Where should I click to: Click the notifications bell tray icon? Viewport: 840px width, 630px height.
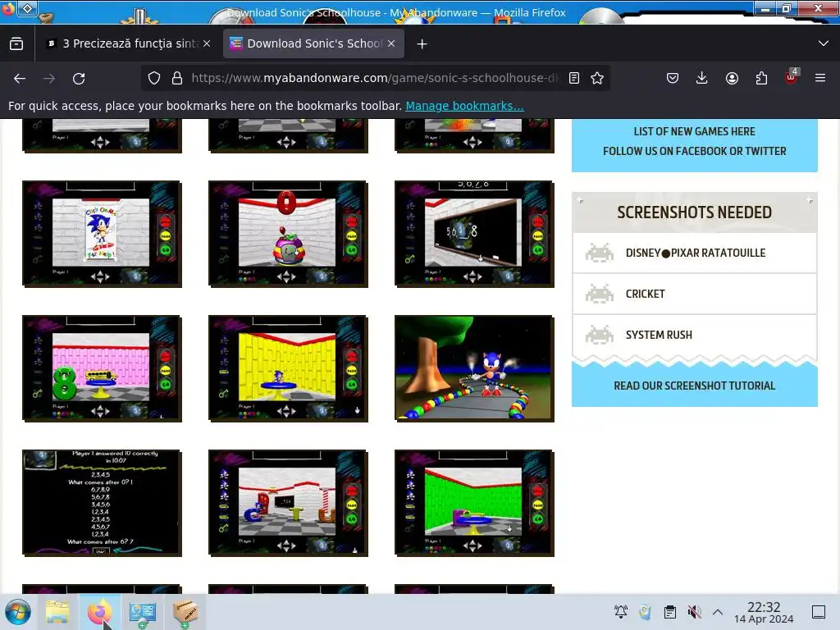tap(621, 611)
